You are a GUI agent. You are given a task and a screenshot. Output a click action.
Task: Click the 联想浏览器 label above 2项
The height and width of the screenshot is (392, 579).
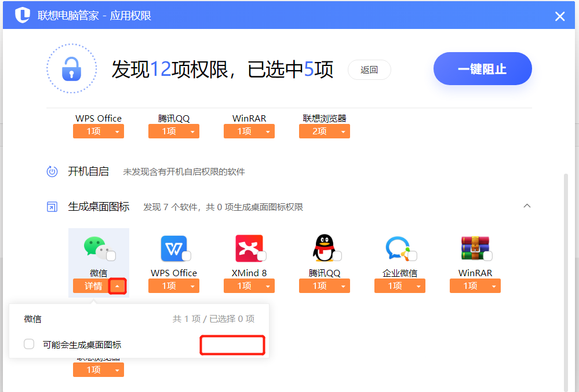click(324, 118)
